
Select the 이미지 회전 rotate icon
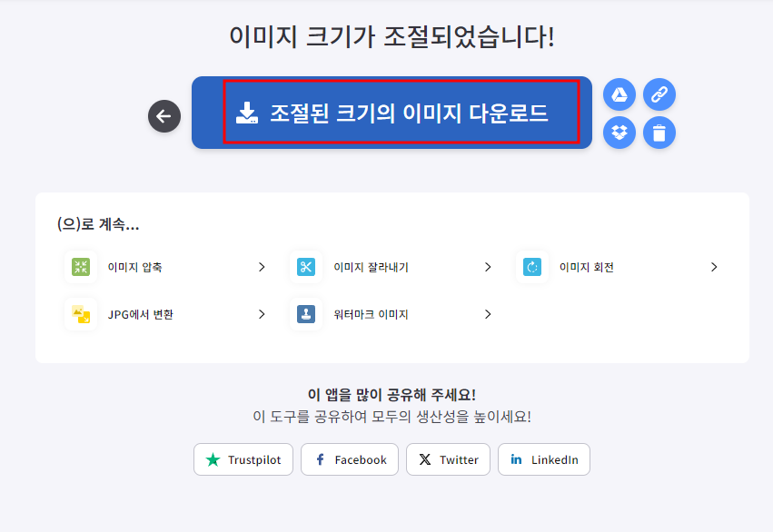tap(531, 267)
